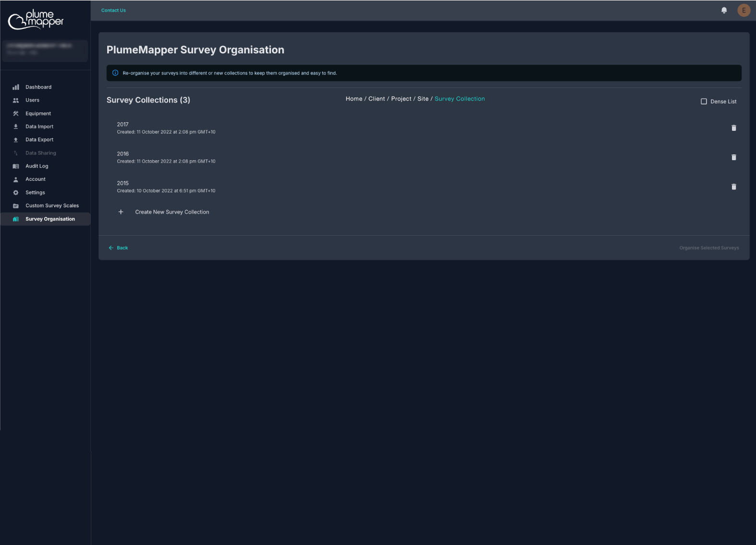The height and width of the screenshot is (545, 756).
Task: Click the plus icon to add collection
Action: pyautogui.click(x=121, y=212)
